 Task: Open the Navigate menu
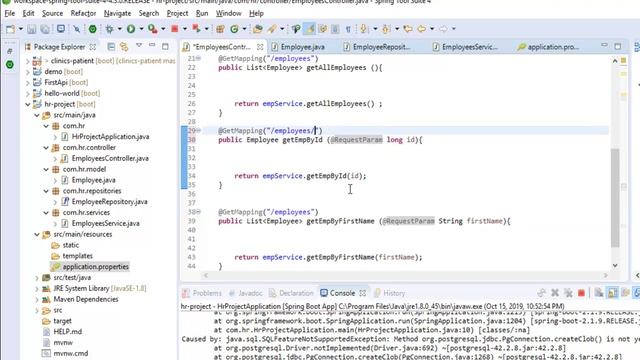click(x=117, y=13)
